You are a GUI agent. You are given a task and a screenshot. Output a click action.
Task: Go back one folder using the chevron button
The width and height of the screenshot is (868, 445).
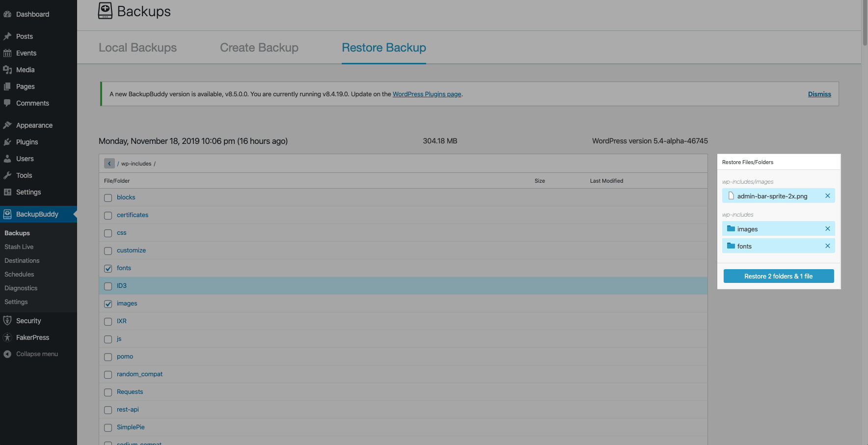coord(109,164)
